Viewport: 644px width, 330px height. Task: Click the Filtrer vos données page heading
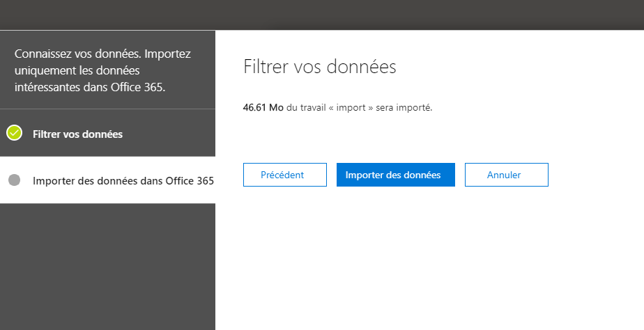pyautogui.click(x=319, y=67)
